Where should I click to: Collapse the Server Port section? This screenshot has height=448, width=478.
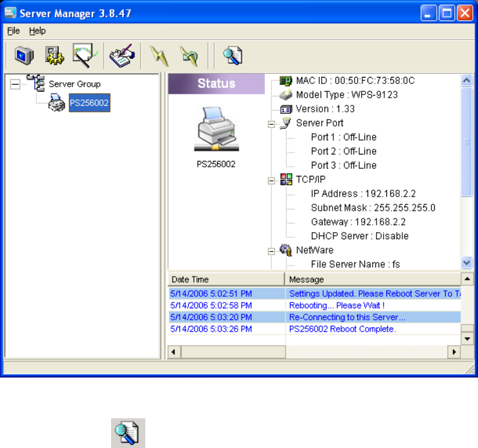(x=271, y=123)
